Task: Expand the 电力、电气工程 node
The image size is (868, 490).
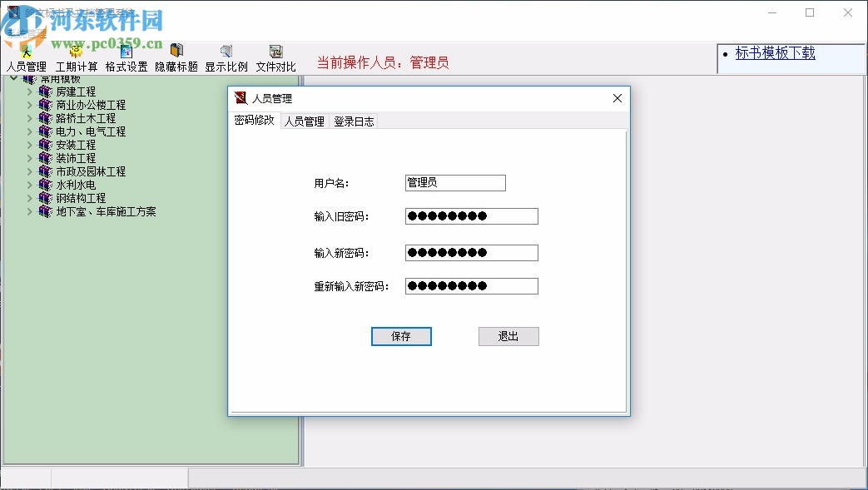Action: (30, 131)
